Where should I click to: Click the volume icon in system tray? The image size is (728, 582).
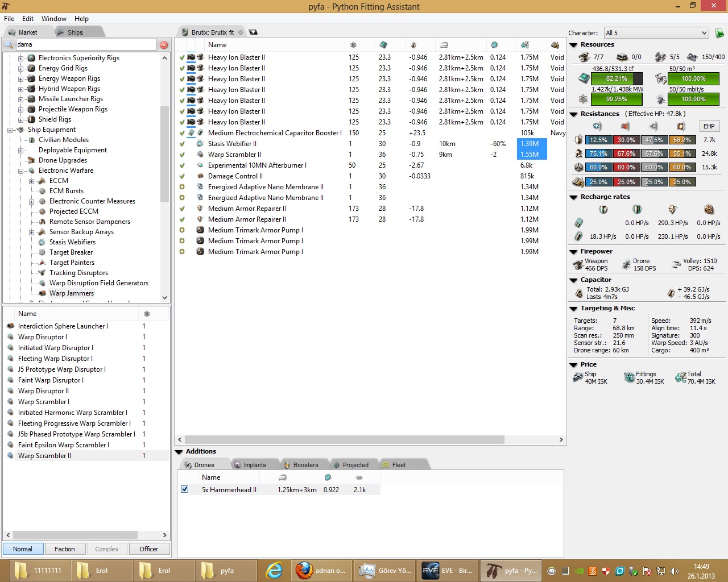(675, 571)
